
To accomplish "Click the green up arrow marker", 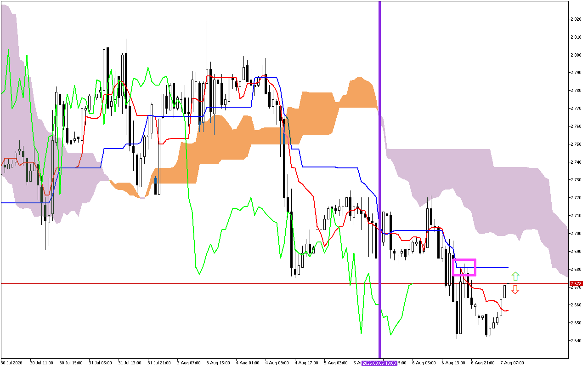I will (x=515, y=276).
